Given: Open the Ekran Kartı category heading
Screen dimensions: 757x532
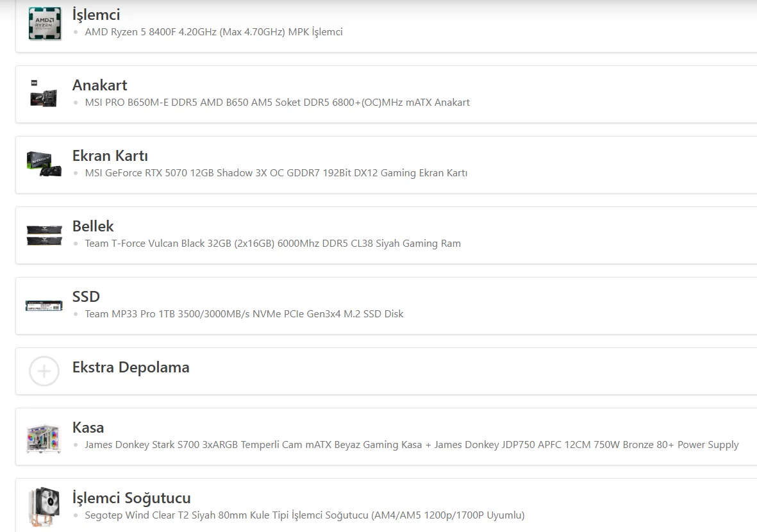Looking at the screenshot, I should pos(110,156).
